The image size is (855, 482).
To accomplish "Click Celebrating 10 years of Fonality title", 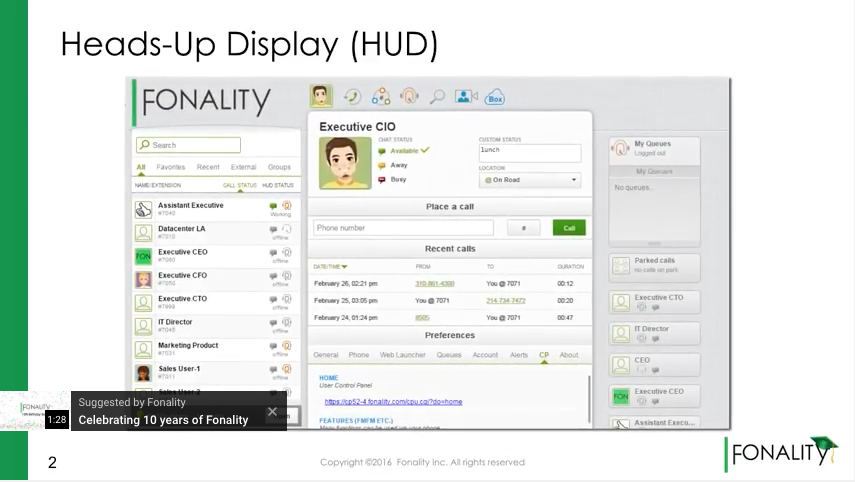I will pyautogui.click(x=163, y=420).
